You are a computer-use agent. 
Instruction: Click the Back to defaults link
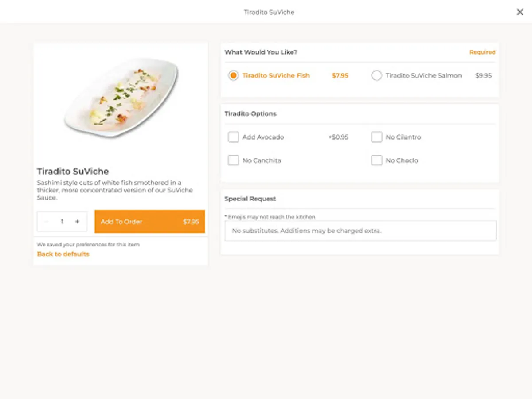[x=63, y=254]
